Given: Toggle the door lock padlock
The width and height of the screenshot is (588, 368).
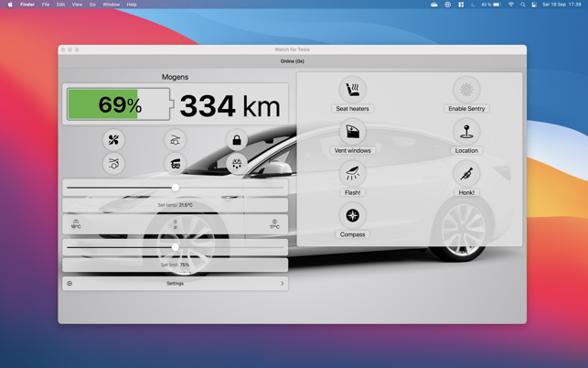Looking at the screenshot, I should pos(237,140).
